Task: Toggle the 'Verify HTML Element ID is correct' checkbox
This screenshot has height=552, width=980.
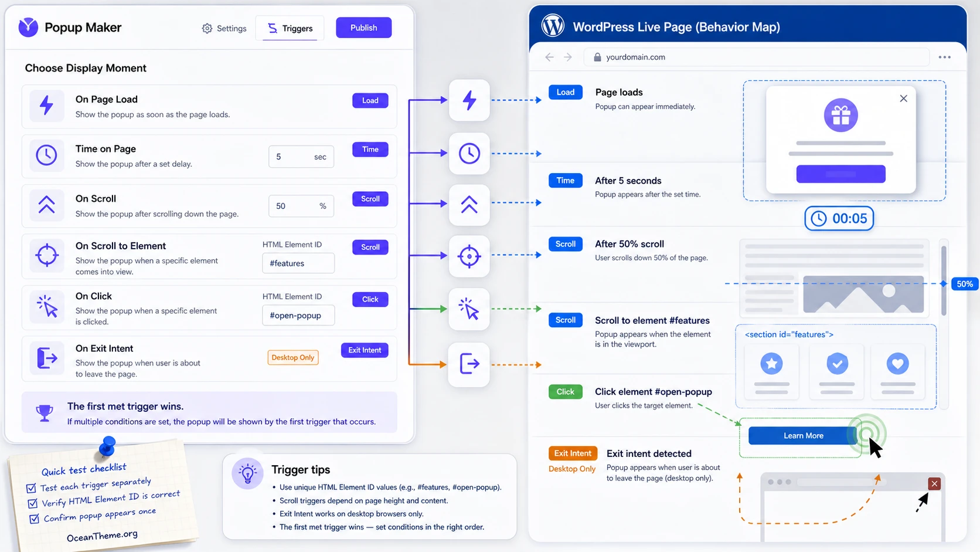Action: pos(33,503)
